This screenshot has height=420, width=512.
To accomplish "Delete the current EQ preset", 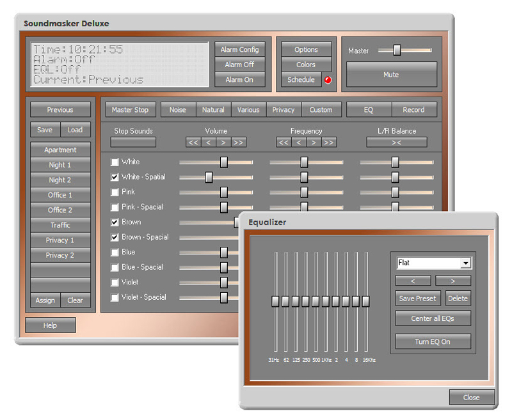I will click(x=458, y=299).
